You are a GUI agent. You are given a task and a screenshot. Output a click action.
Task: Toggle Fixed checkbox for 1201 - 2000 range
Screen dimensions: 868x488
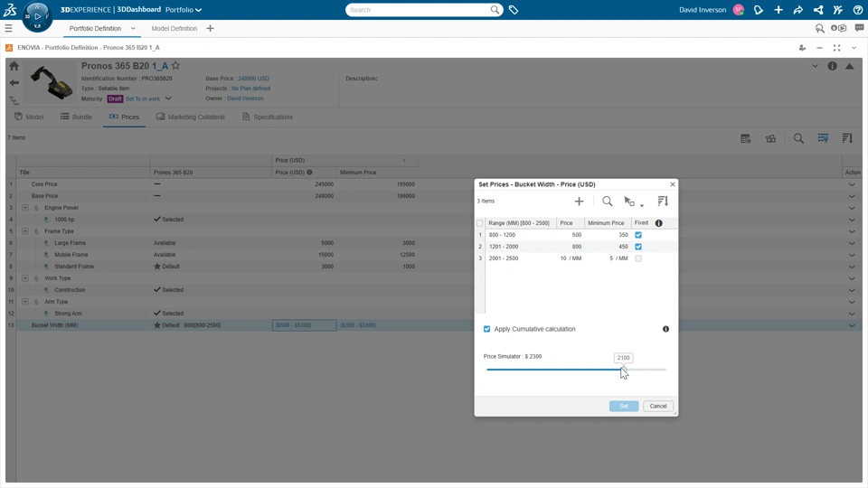638,247
